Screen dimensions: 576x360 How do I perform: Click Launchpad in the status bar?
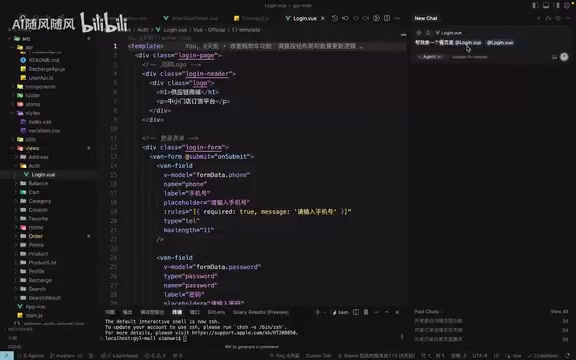click(122, 356)
